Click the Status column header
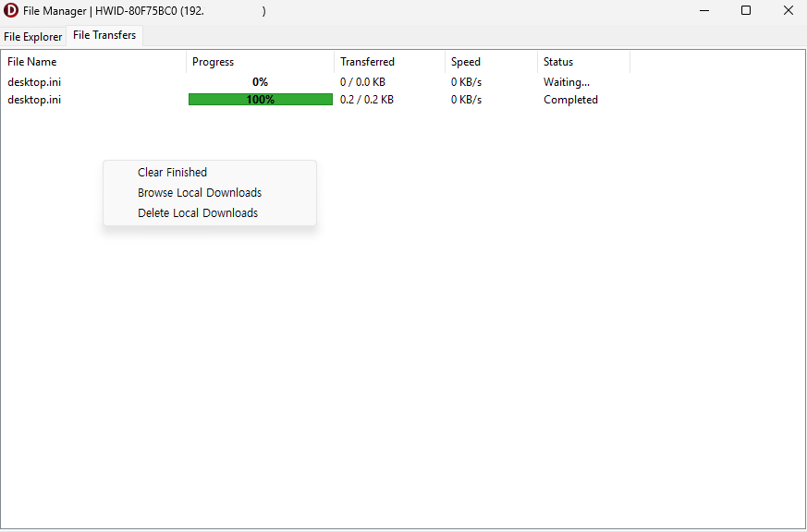The width and height of the screenshot is (807, 532). point(583,62)
